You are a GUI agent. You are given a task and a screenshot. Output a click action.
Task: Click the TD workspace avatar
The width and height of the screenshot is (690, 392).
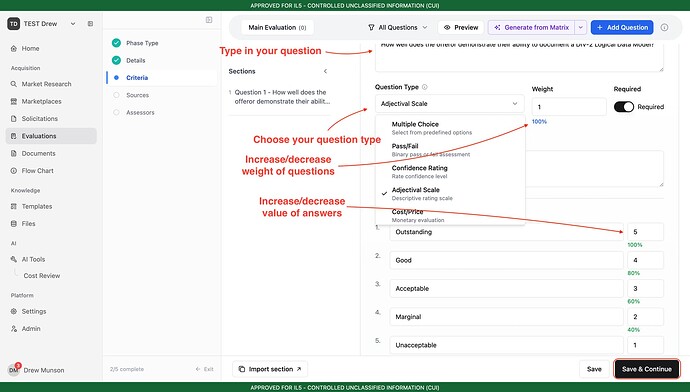pos(14,24)
